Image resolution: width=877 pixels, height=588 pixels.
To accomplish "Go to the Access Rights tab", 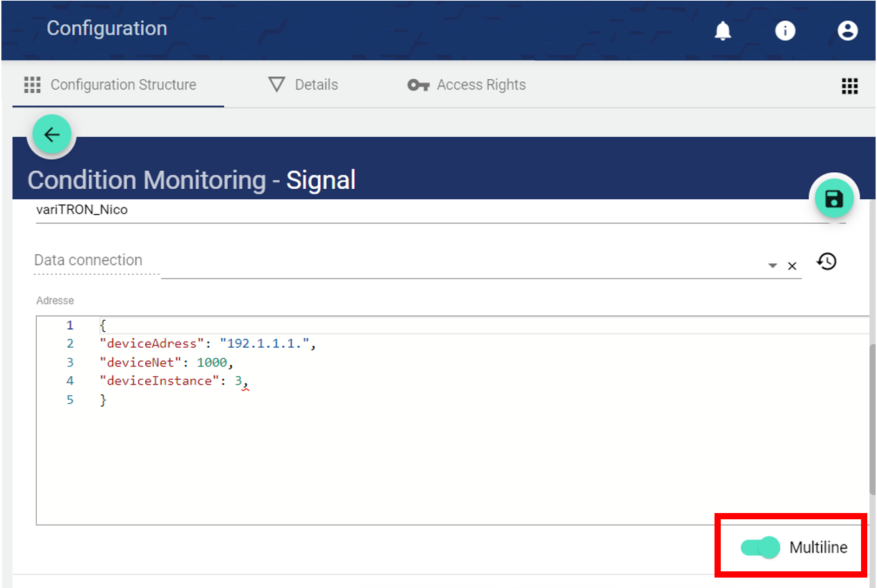I will pos(467,85).
